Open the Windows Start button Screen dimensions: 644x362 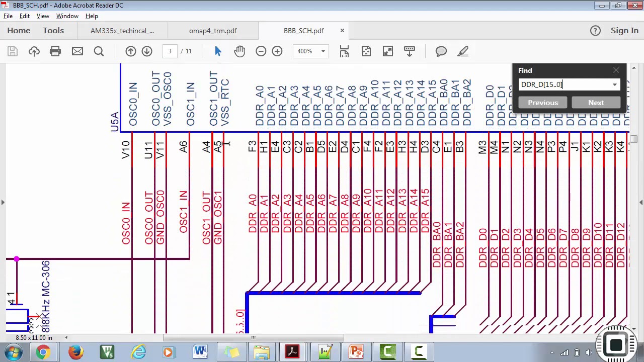coord(12,351)
